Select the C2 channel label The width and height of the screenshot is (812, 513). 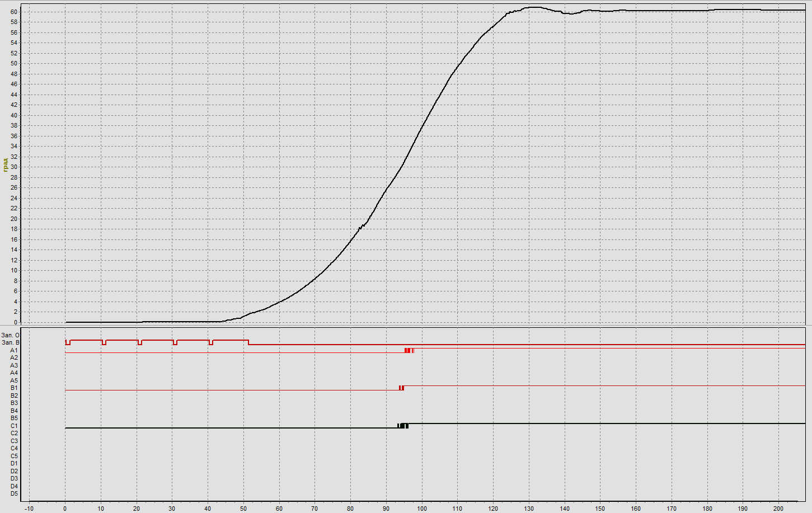[14, 433]
